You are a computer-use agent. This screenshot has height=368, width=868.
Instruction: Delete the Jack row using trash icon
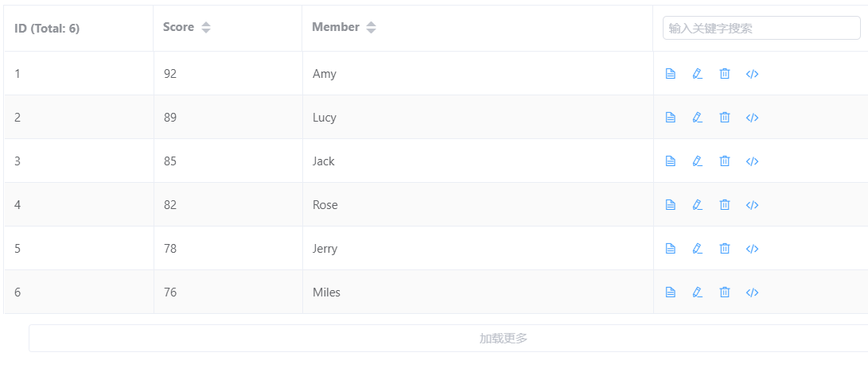click(x=725, y=161)
